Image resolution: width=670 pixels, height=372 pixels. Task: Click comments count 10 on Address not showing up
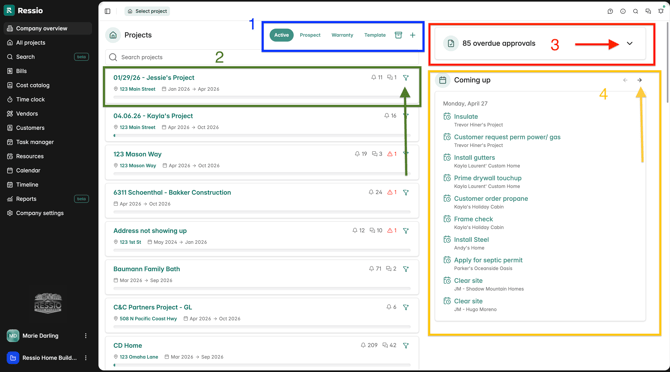point(376,231)
